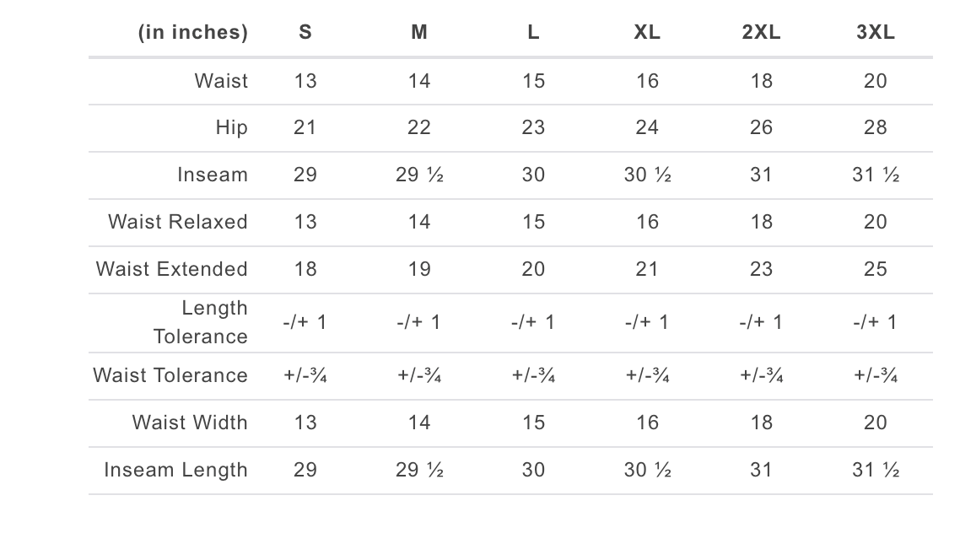
Task: Click Waist Extended value 19 for M
Action: click(418, 269)
